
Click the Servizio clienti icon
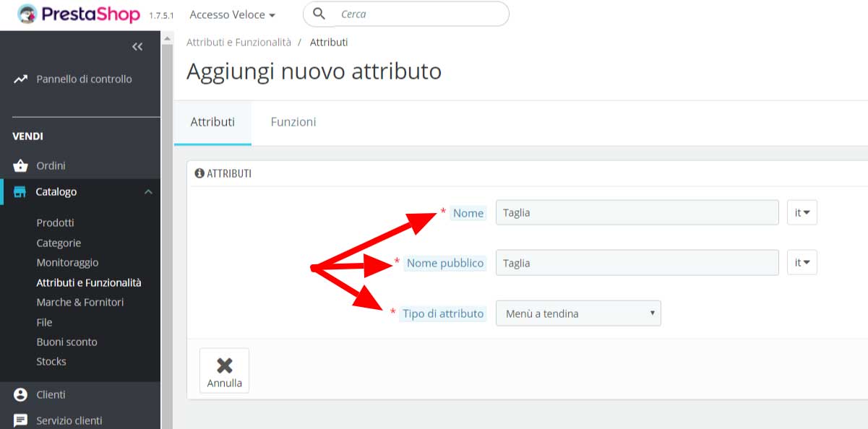tap(21, 420)
